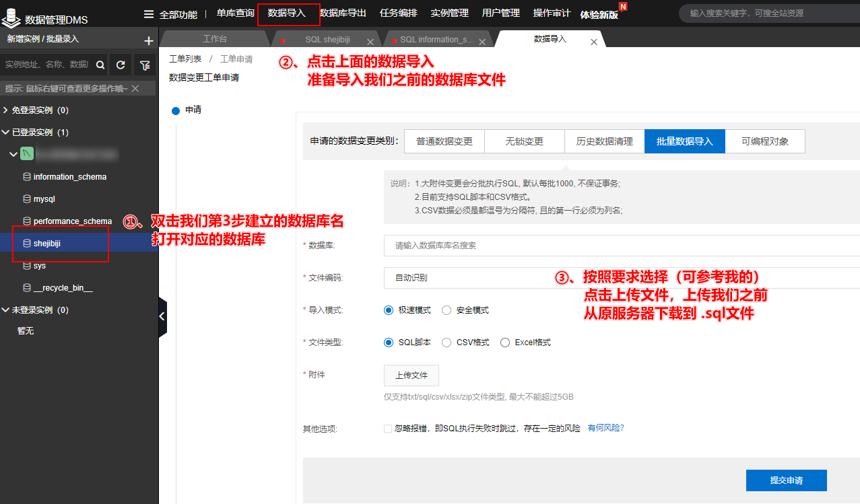Open 实例管理 menu item
Screen dimensions: 860x504
click(449, 13)
